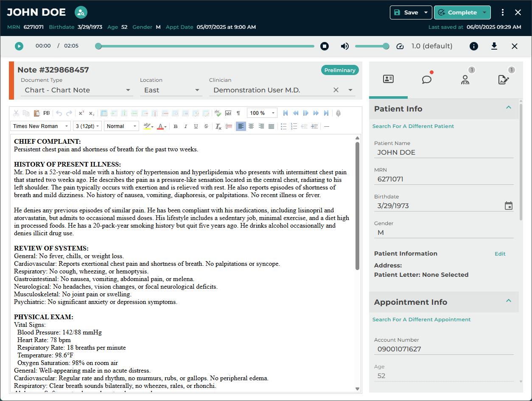Click Search For A Different Patient
The width and height of the screenshot is (532, 401).
(413, 126)
